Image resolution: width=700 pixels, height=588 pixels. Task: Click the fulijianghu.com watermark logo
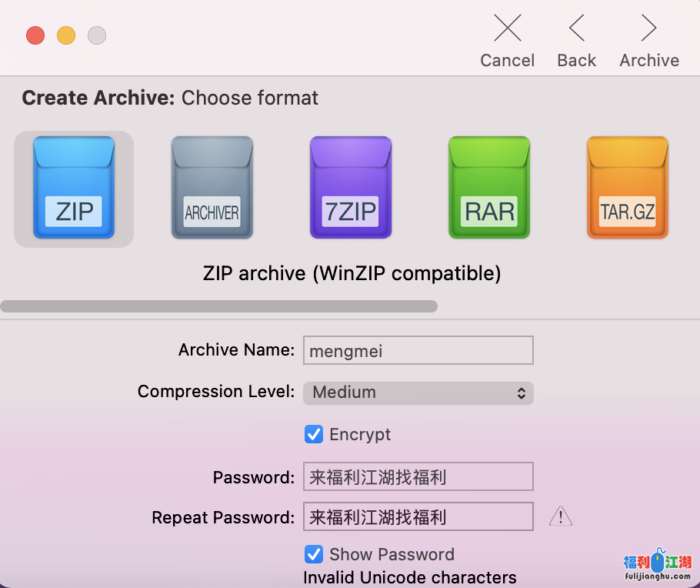(657, 567)
